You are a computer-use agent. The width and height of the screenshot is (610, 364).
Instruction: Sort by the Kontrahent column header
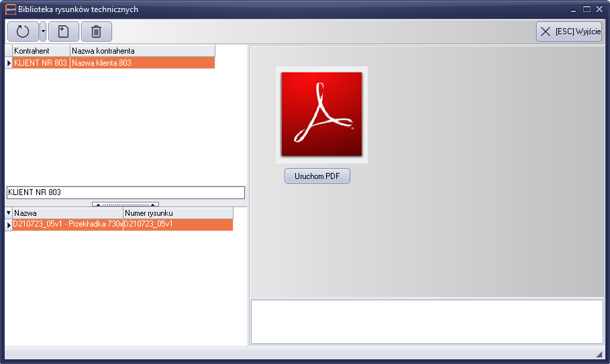pos(41,51)
